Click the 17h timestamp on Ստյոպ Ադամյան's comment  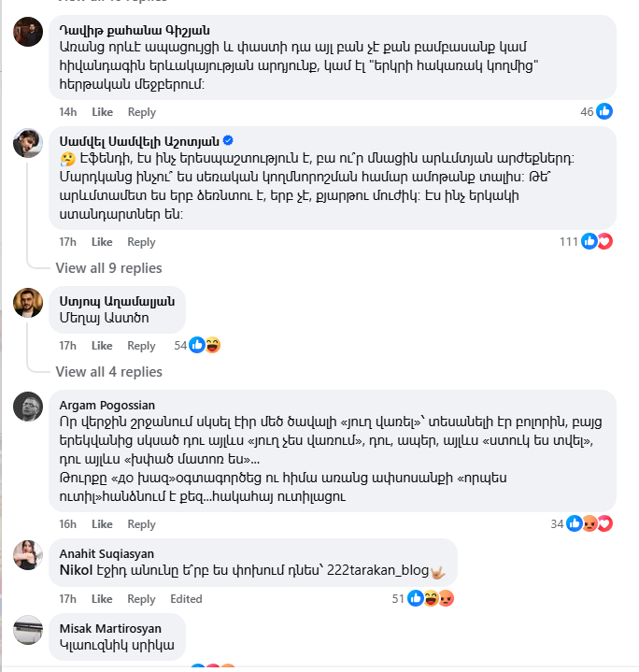[68, 346]
